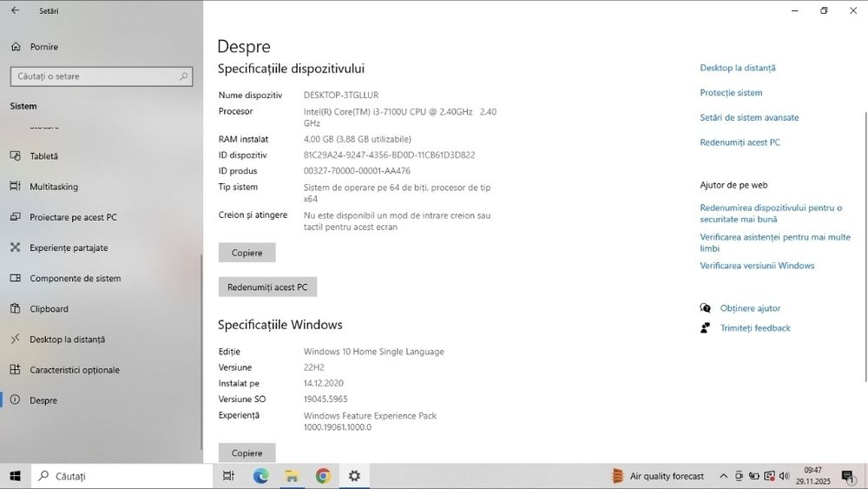Open Setări de sistem avansate

749,117
